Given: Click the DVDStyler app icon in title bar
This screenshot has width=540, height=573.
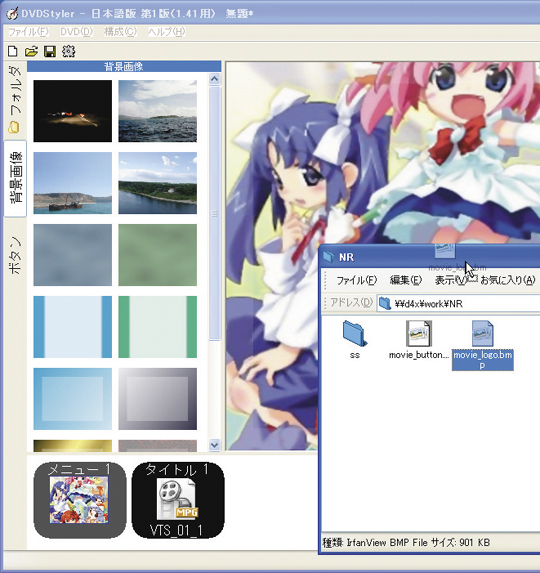Looking at the screenshot, I should pos(12,14).
